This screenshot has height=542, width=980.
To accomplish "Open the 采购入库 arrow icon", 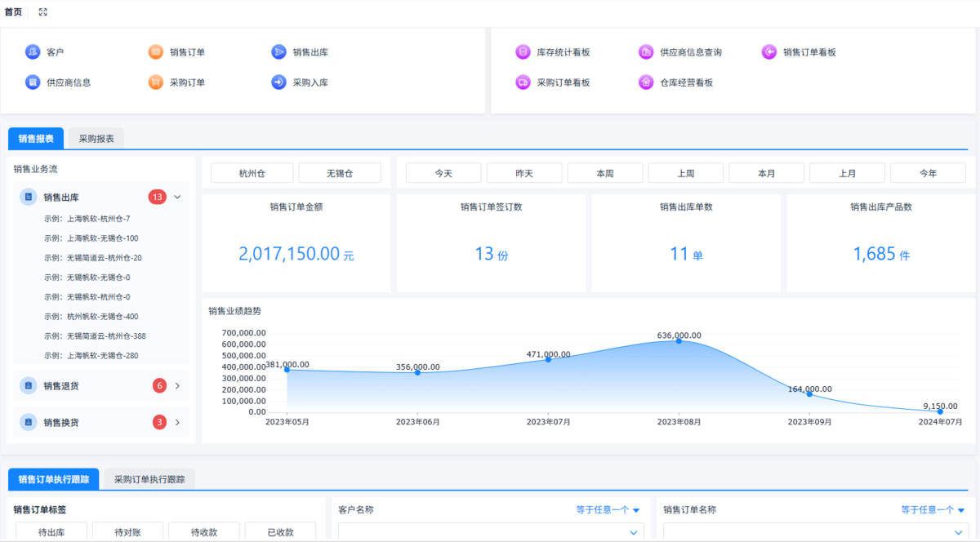I will click(278, 82).
